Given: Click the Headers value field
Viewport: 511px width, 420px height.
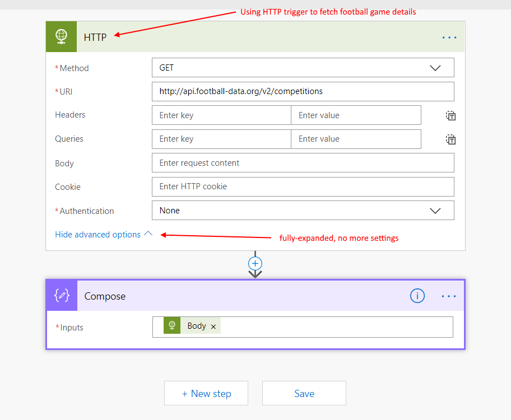Looking at the screenshot, I should tap(356, 115).
